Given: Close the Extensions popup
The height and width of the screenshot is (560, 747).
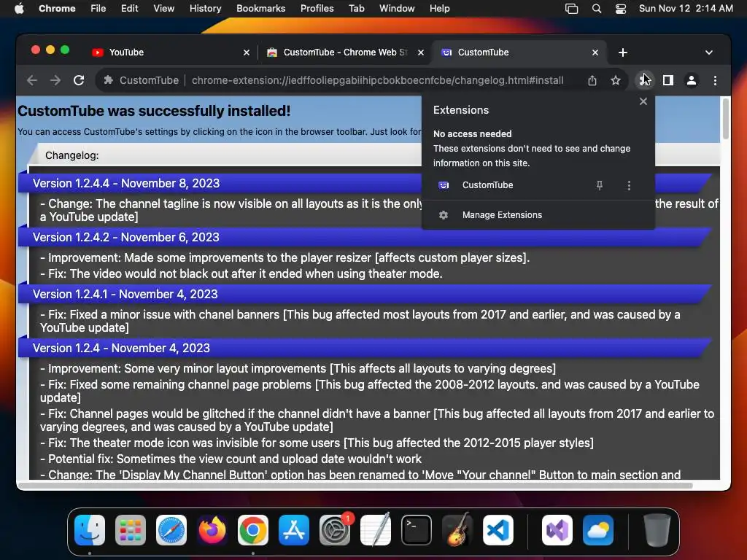Looking at the screenshot, I should tap(643, 101).
